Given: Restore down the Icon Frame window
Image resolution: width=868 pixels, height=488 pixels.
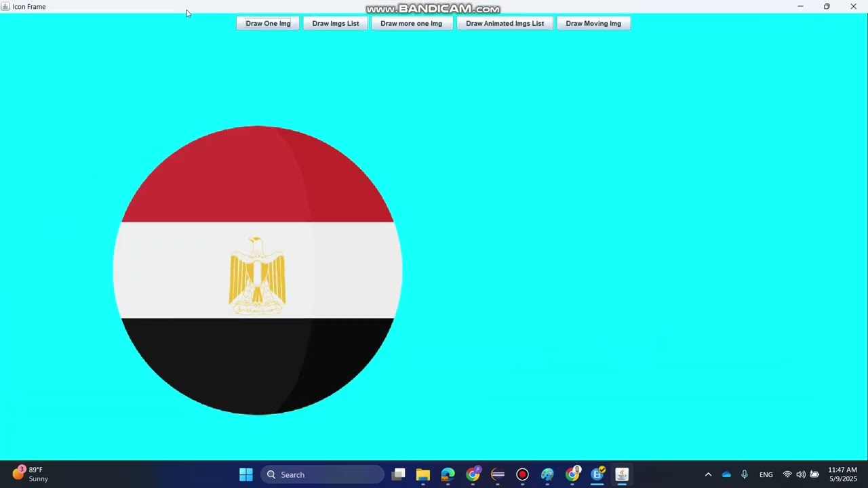Looking at the screenshot, I should point(827,6).
